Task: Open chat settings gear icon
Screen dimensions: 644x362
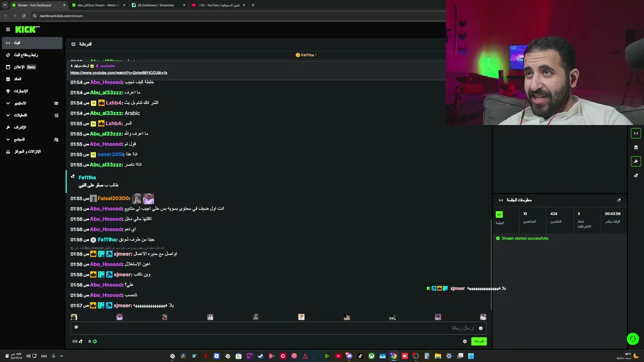Action: [x=465, y=341]
